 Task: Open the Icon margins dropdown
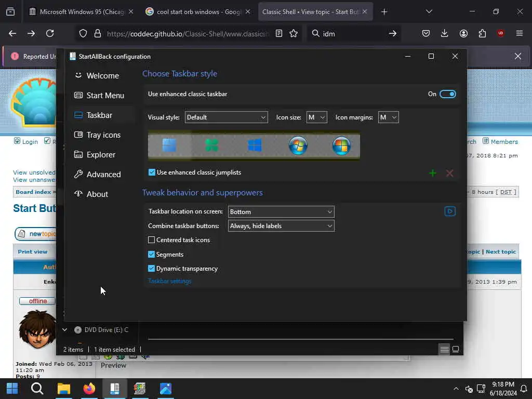point(388,117)
